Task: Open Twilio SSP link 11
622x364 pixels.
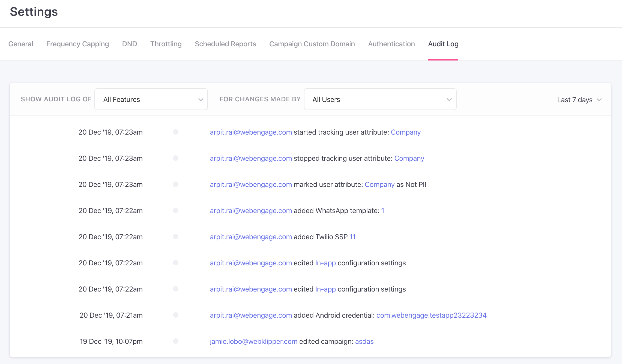Action: pyautogui.click(x=352, y=237)
